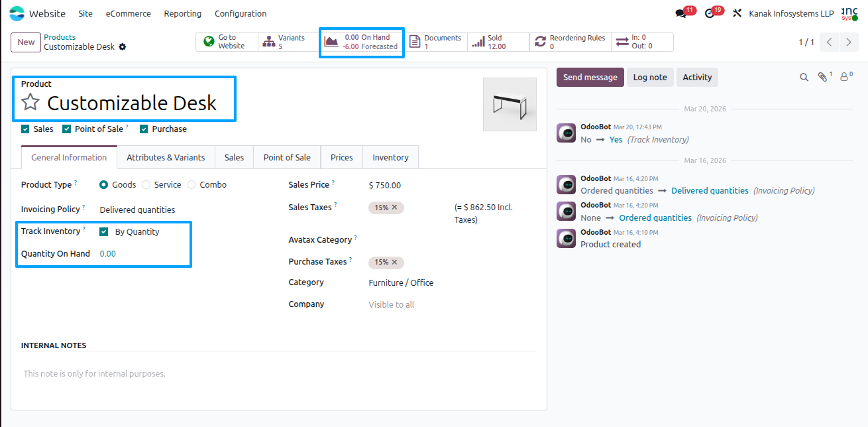The height and width of the screenshot is (427, 868).
Task: Remove the 15% Purchase Taxes tag
Action: pos(394,262)
